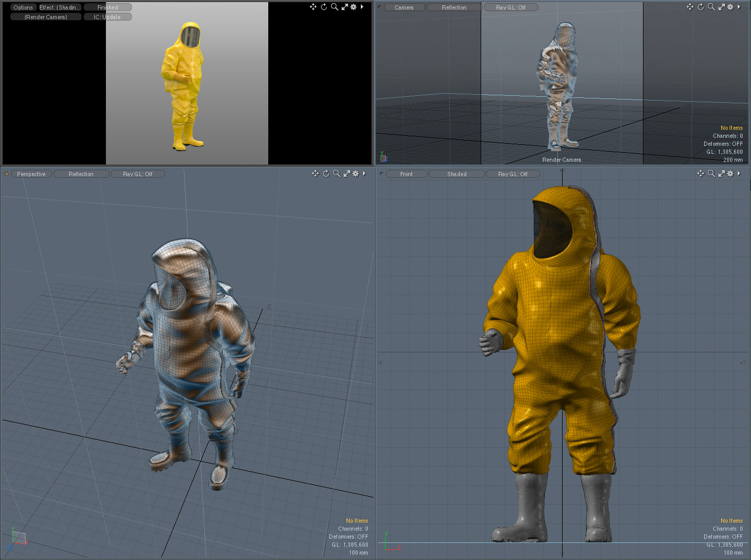751x560 pixels.
Task: Click the Finished render progress bar
Action: [108, 7]
